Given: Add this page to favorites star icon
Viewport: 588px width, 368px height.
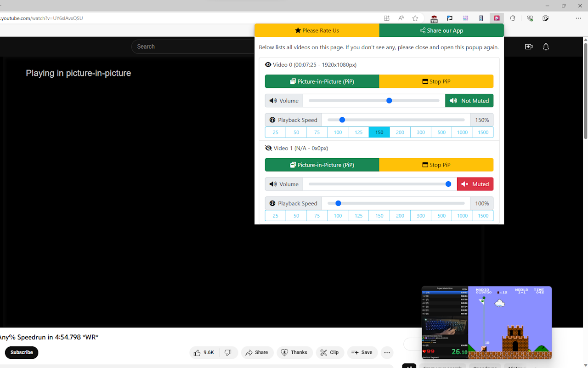Looking at the screenshot, I should [x=415, y=18].
